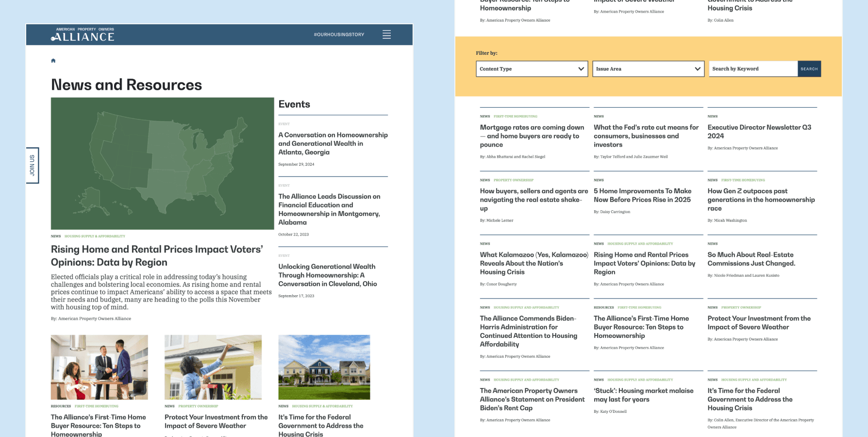Image resolution: width=868 pixels, height=437 pixels.
Task: Click the 'Events' section heading
Action: [294, 104]
